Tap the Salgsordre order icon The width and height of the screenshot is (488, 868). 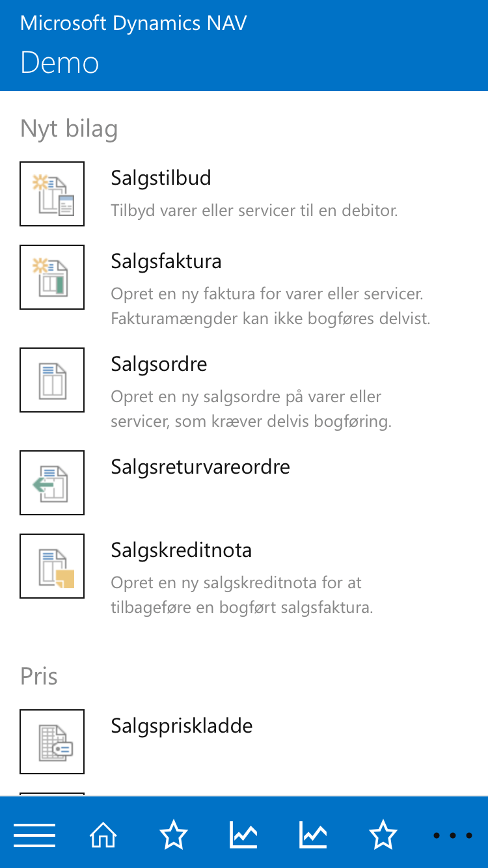click(x=52, y=380)
